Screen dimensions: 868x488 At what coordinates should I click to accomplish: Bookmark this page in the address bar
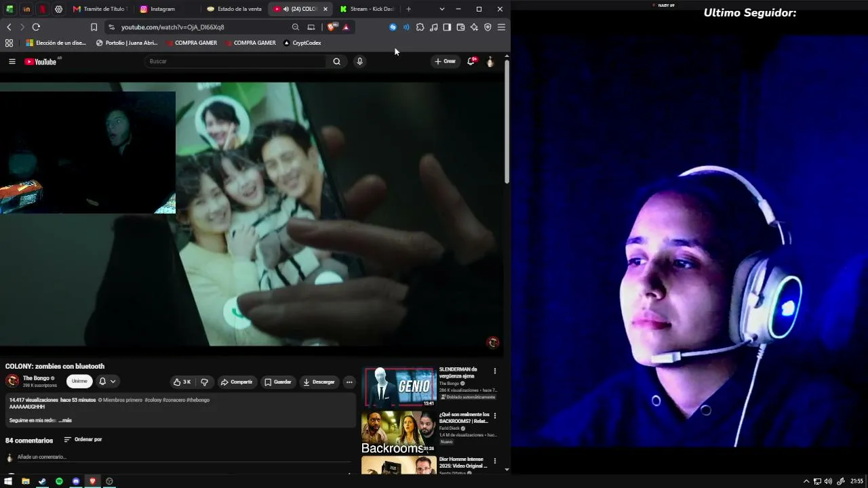(94, 27)
